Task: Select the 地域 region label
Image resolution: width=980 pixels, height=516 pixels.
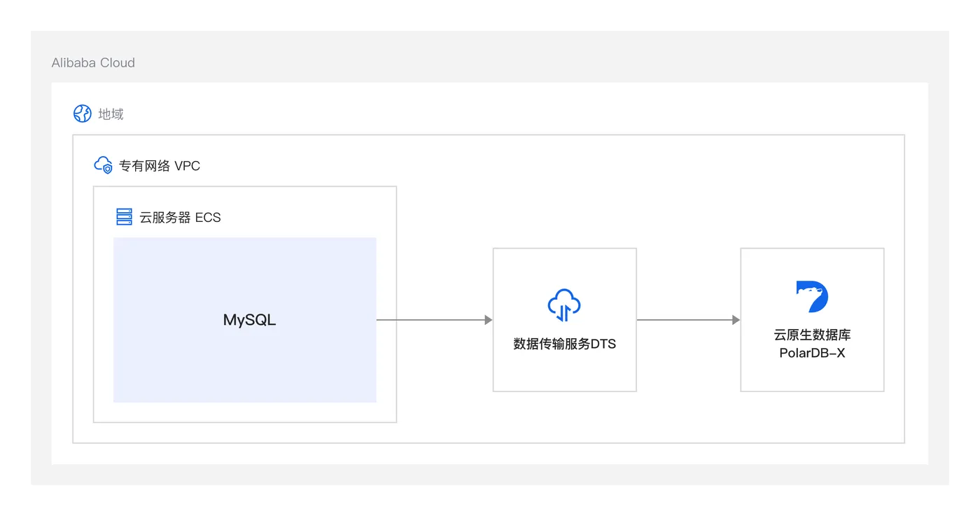Action: click(111, 114)
